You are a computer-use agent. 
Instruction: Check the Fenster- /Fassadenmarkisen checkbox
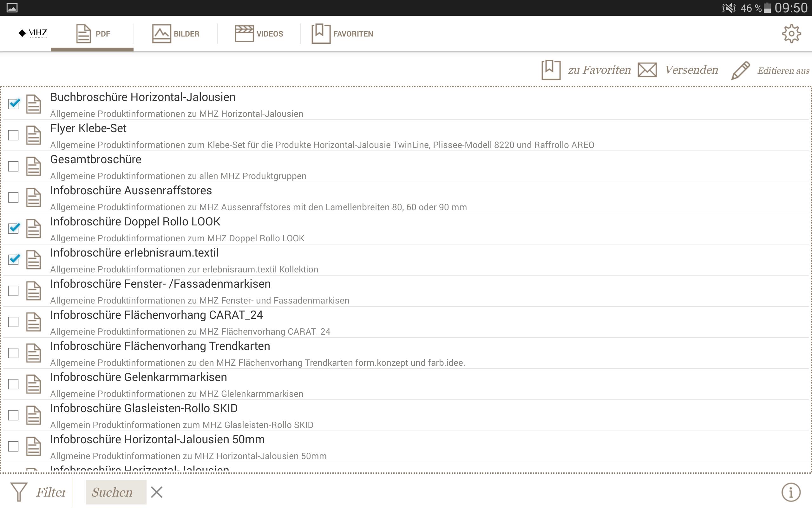[x=13, y=291]
